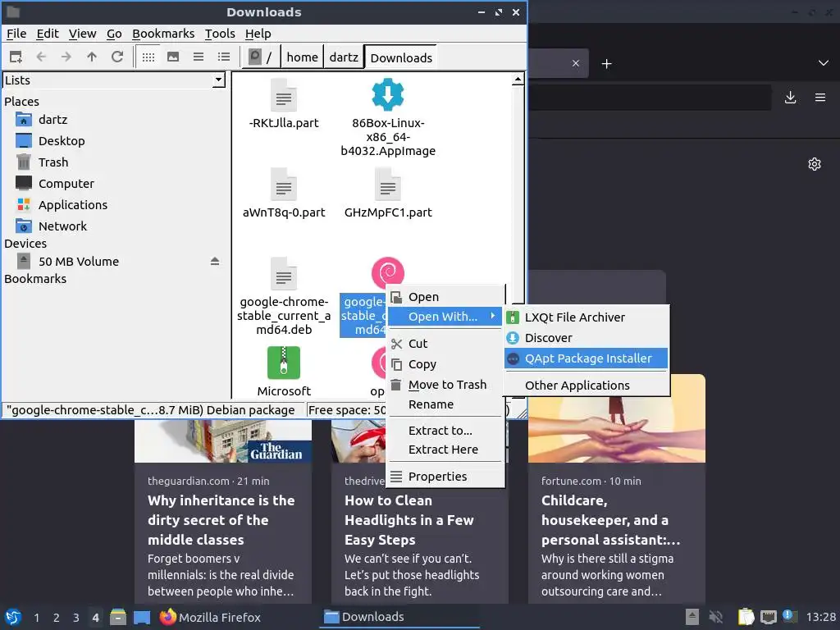Select the 50 MB Volume device
This screenshot has height=630, width=840.
79,262
